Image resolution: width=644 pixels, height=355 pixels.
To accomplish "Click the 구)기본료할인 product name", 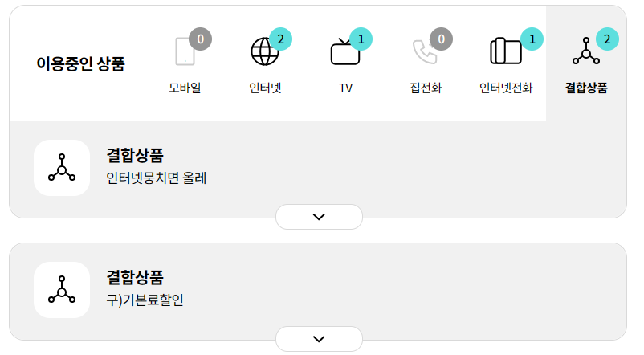I will (x=145, y=300).
